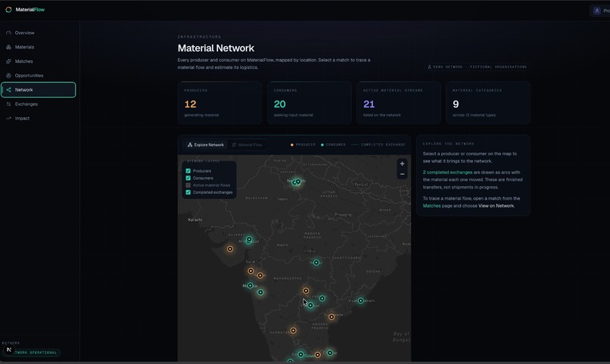The image size is (610, 364).
Task: Click the Consumer legend entry
Action: point(333,145)
